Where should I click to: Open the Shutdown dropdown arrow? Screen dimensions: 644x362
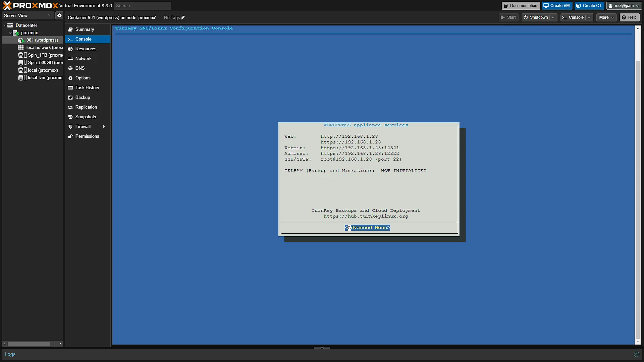pyautogui.click(x=553, y=17)
